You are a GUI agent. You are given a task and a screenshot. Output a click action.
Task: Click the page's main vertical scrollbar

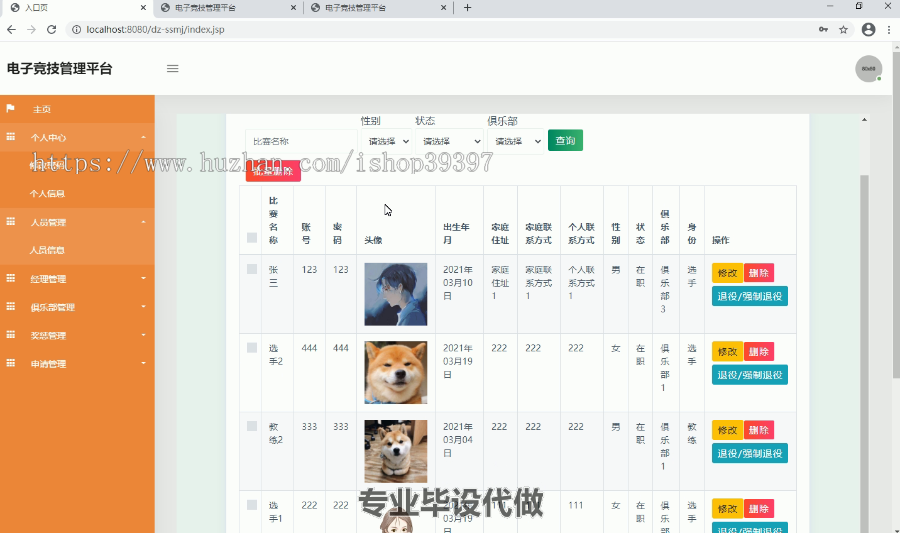point(896,215)
